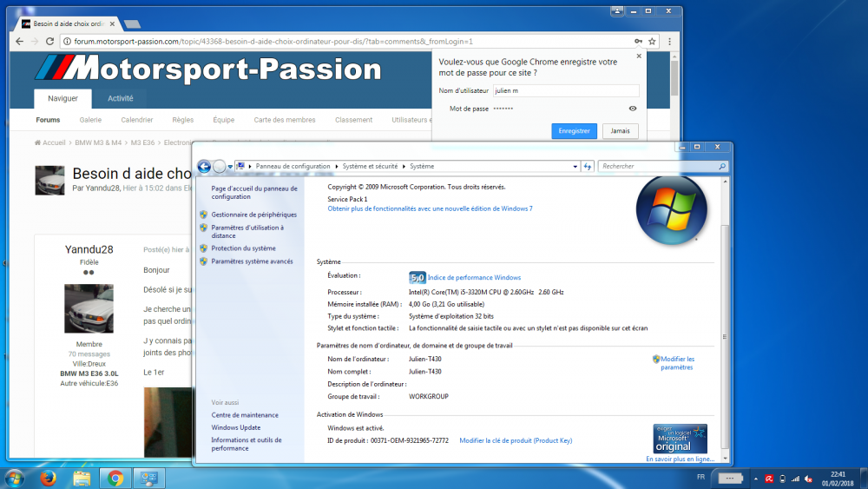The image size is (868, 489).
Task: Click Chrome's back arrow button
Action: (19, 42)
